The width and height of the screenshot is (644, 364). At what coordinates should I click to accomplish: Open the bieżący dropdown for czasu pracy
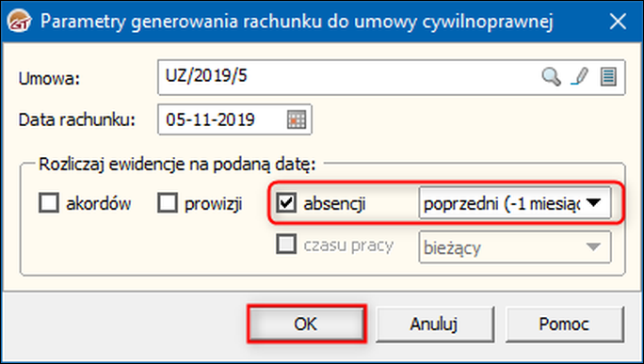(x=593, y=247)
